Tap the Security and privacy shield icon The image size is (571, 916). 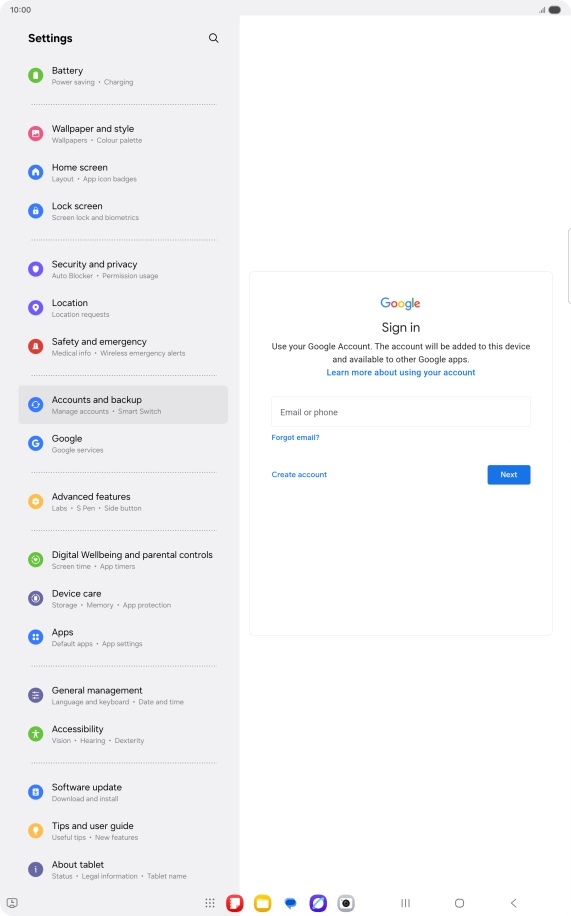click(36, 269)
